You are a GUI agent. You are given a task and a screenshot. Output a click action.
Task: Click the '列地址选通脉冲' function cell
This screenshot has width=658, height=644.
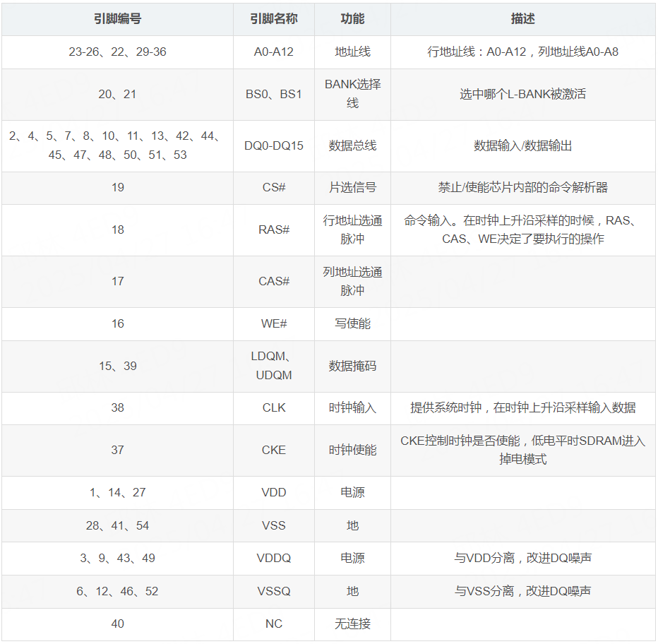tap(352, 281)
